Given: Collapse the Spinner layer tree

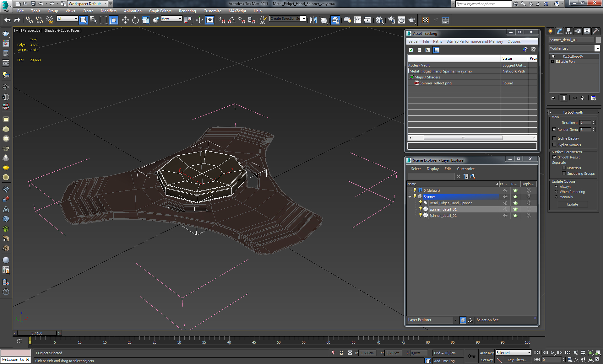Looking at the screenshot, I should coord(410,197).
